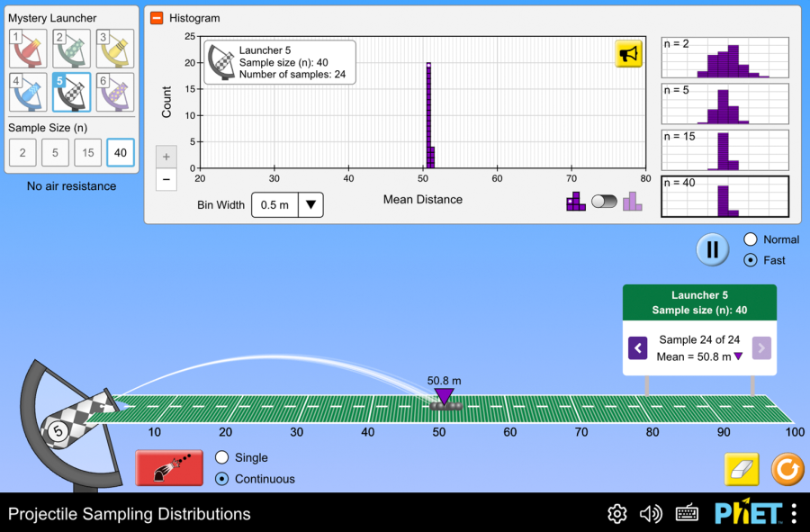Toggle histogram display style switch
The height and width of the screenshot is (532, 810).
click(x=604, y=202)
